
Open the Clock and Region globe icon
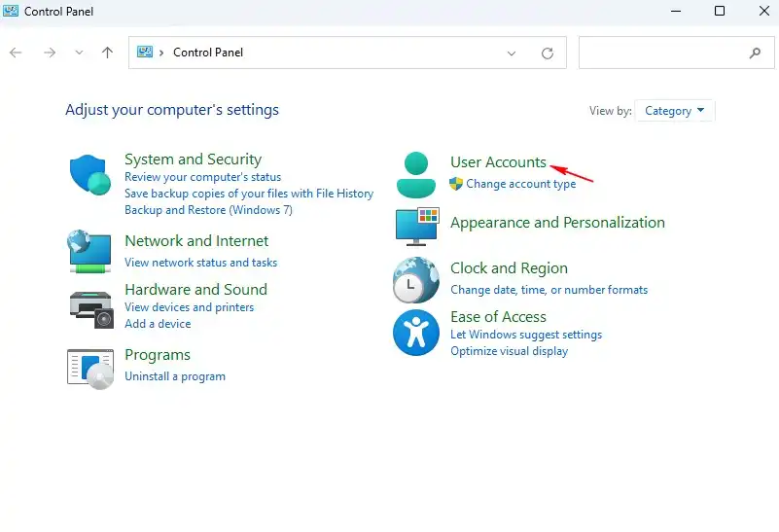[x=416, y=280]
